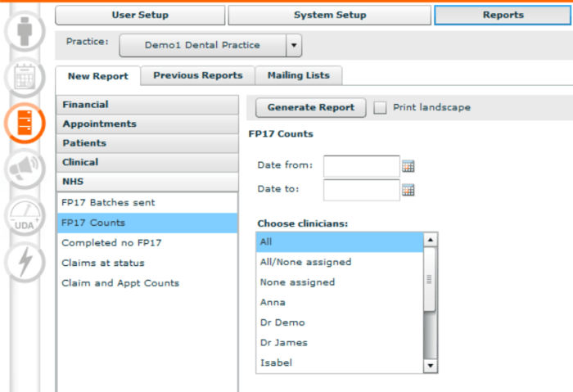Image resolution: width=573 pixels, height=392 pixels.
Task: Select Claims at status report
Action: [x=103, y=263]
